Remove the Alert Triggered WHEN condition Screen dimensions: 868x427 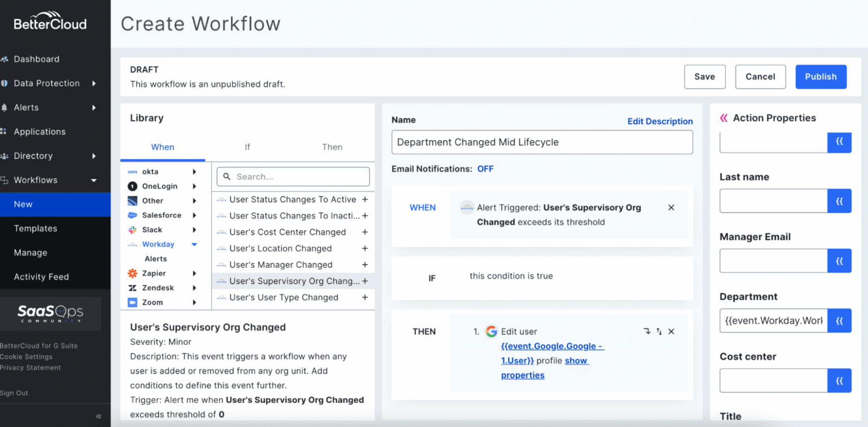click(x=671, y=207)
